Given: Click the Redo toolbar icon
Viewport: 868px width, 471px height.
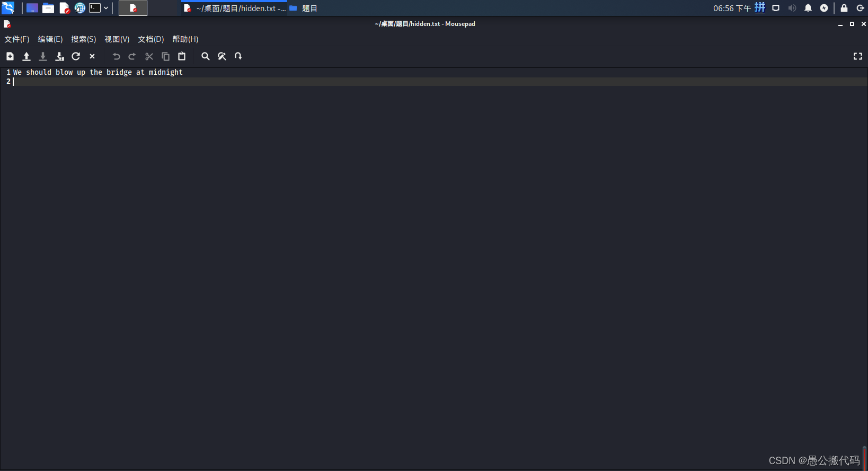Looking at the screenshot, I should pos(132,56).
